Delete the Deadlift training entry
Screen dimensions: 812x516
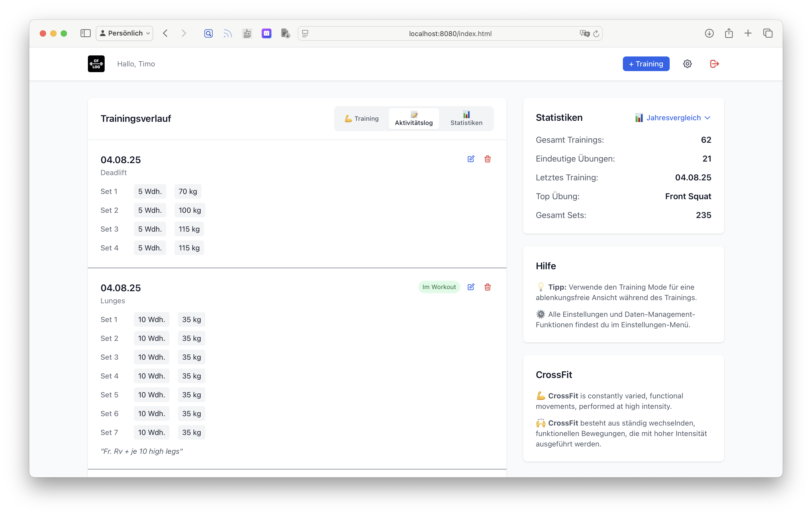tap(487, 159)
